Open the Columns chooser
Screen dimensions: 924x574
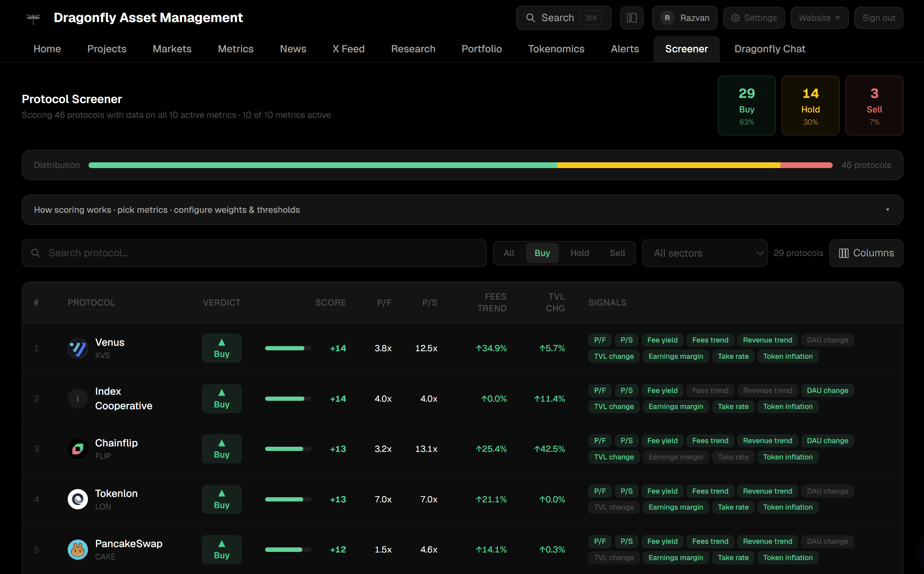[866, 253]
